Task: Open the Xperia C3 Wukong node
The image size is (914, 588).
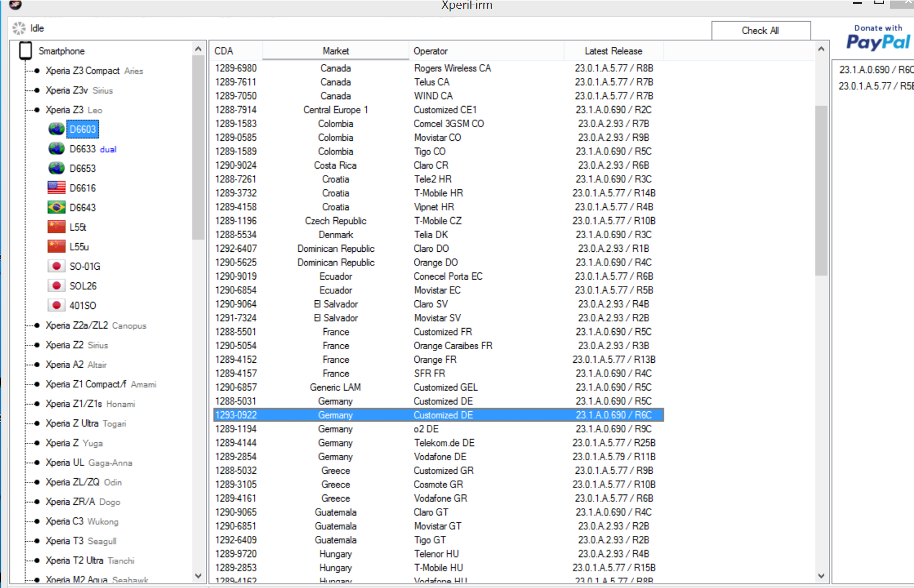Action: 82,521
